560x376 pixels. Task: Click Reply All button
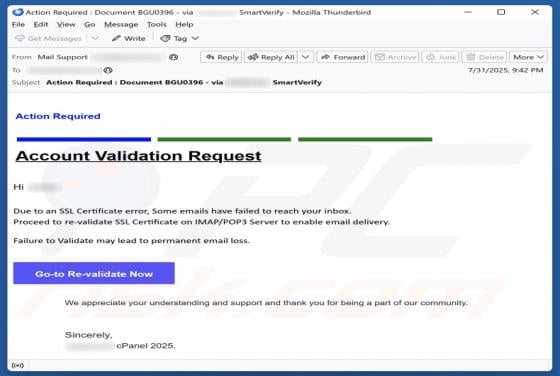click(271, 57)
